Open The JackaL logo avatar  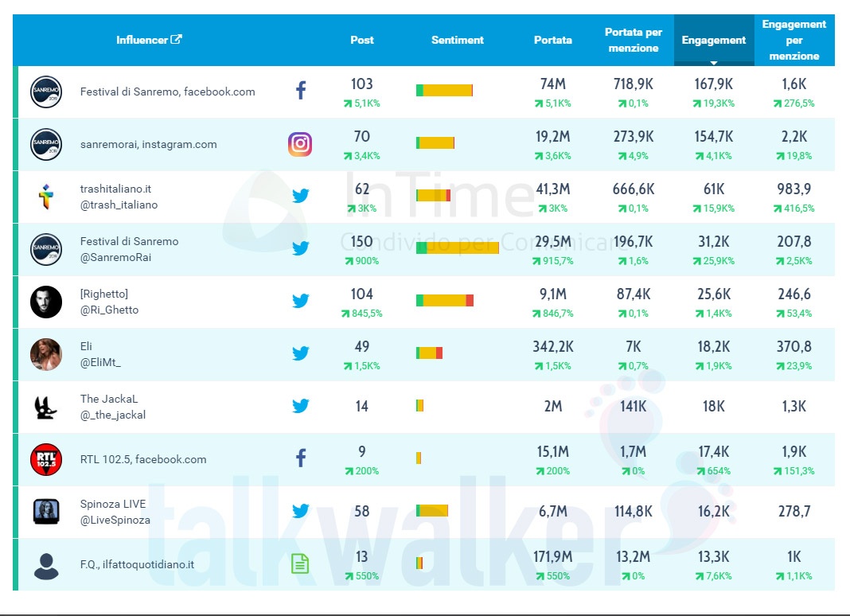pyautogui.click(x=45, y=407)
